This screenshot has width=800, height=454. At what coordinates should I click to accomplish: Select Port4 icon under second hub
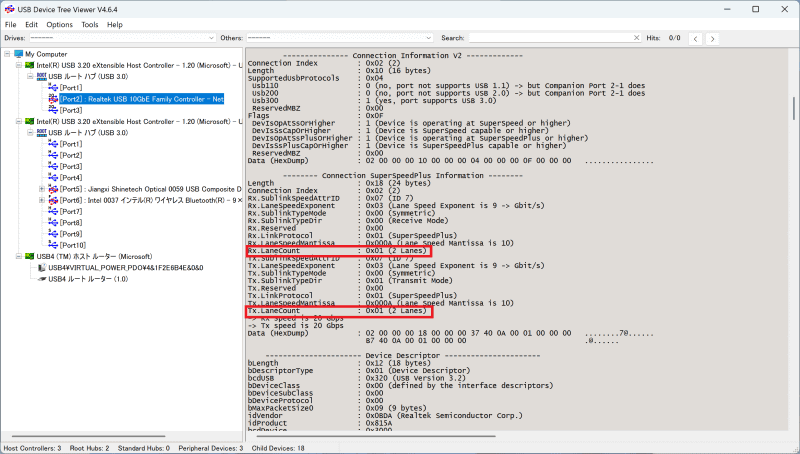click(x=53, y=177)
